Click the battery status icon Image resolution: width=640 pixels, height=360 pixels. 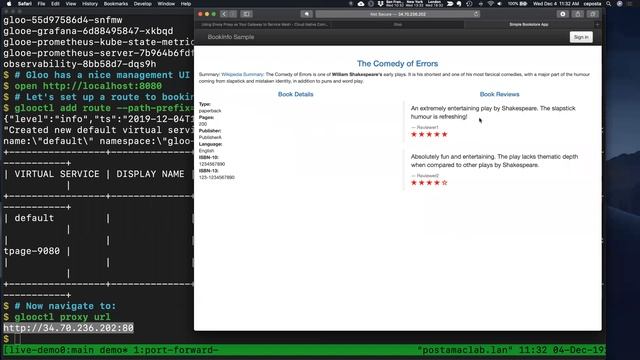tap(523, 4)
